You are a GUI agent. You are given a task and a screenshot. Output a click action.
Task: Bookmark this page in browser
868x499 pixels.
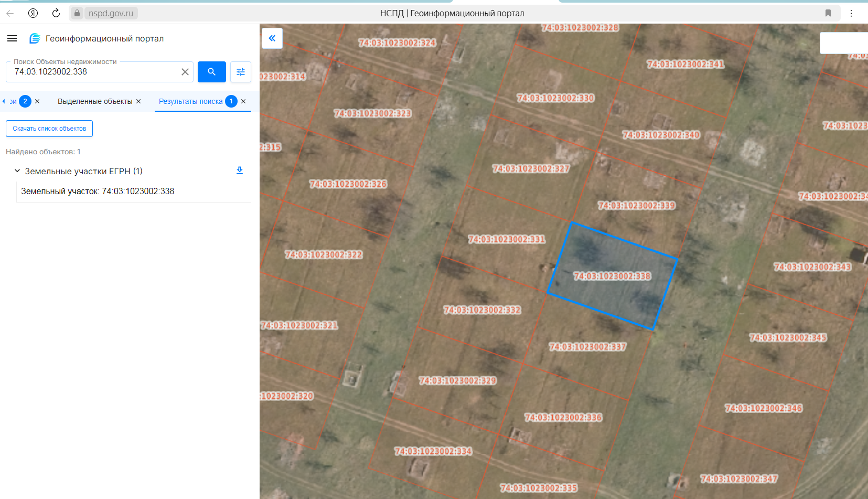[x=828, y=13]
